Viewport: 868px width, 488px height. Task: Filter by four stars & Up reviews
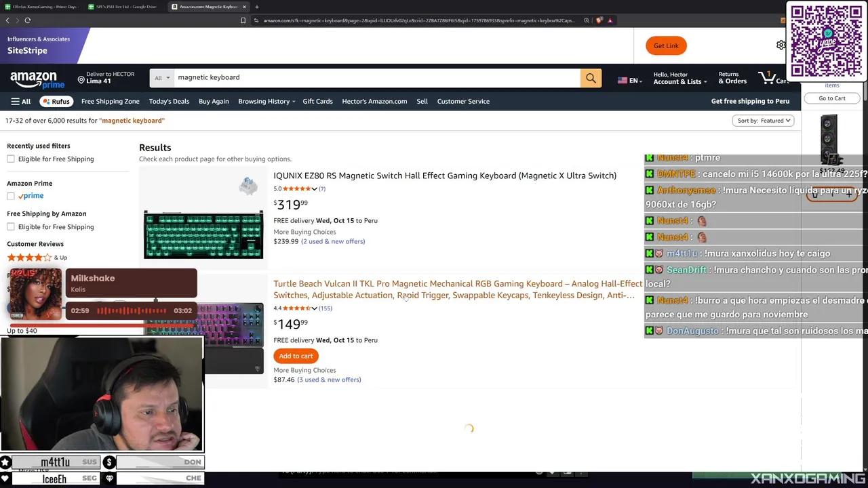click(x=37, y=258)
